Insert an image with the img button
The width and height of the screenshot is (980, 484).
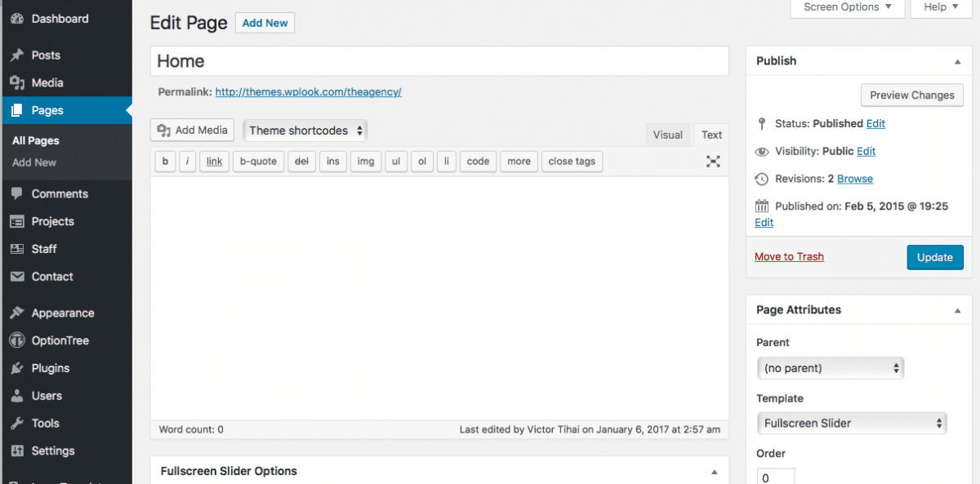coord(365,161)
